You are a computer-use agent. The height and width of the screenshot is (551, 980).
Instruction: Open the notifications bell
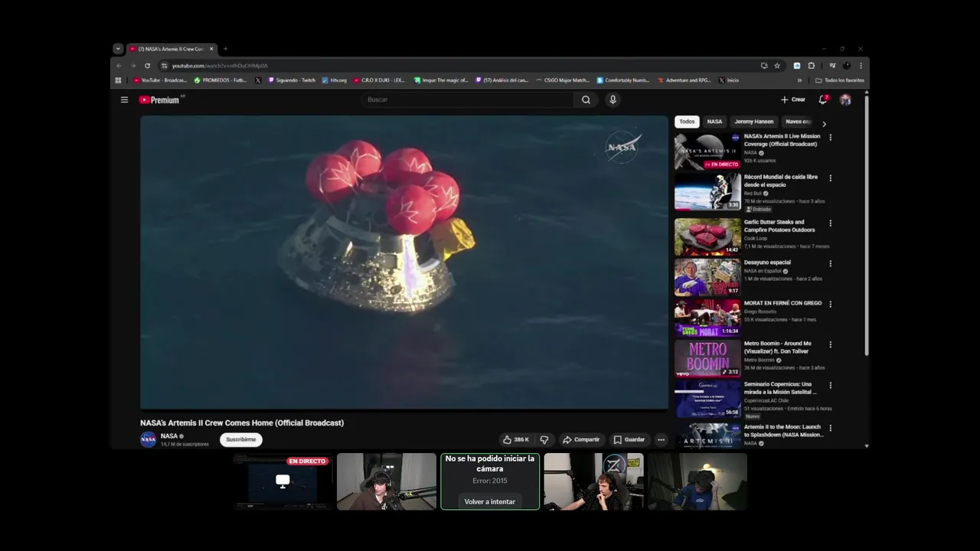point(823,99)
